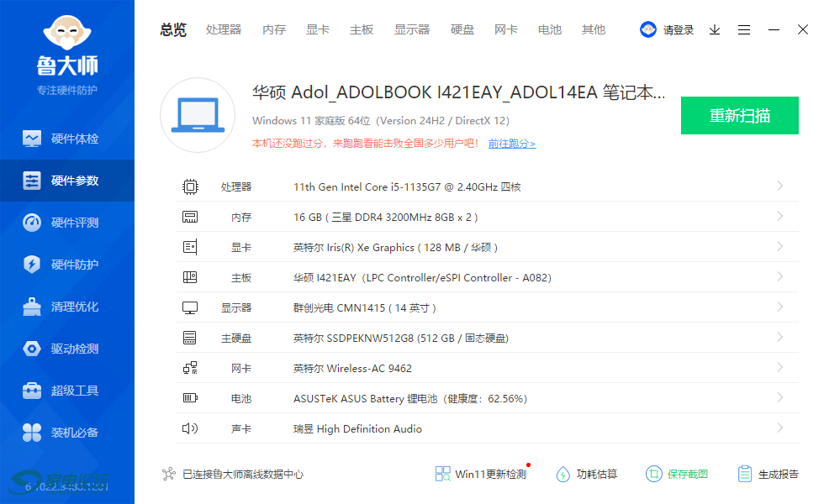Click the 华硕 Adol_ADOLBOOK device title
This screenshot has width=824, height=504.
[459, 92]
